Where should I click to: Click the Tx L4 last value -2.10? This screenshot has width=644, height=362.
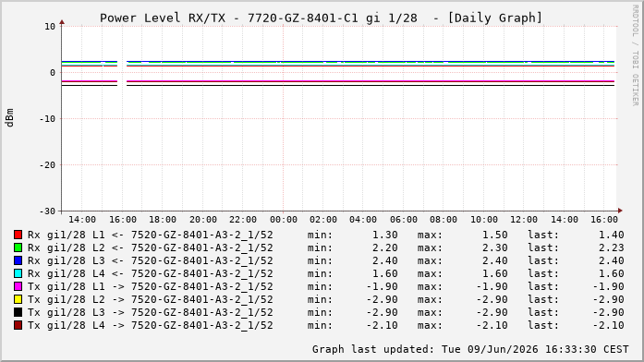coord(608,325)
